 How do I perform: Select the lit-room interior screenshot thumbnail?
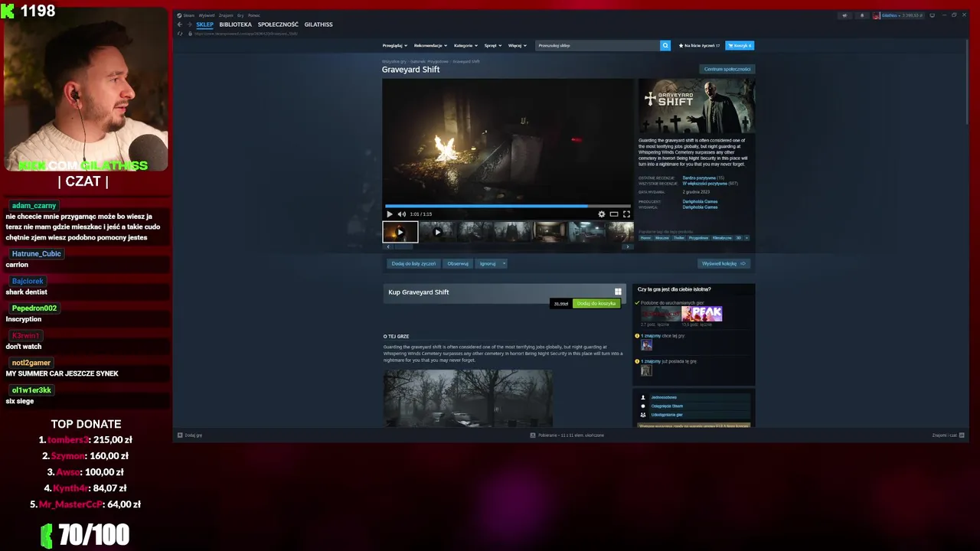pyautogui.click(x=550, y=232)
